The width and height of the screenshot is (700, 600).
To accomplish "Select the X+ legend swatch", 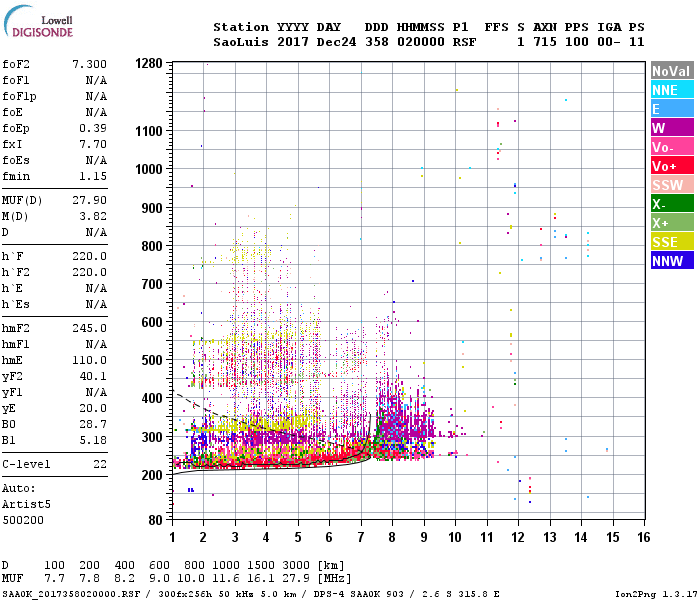I will click(x=672, y=223).
